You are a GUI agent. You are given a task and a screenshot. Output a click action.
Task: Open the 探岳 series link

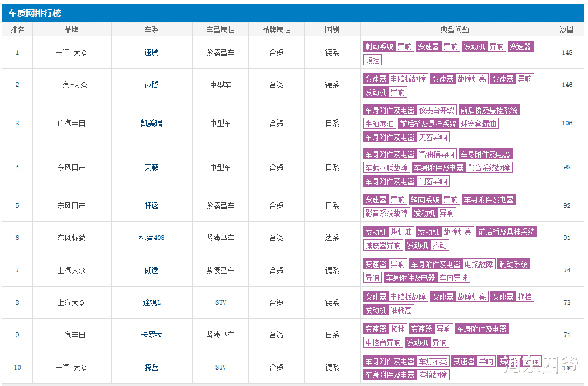coord(152,367)
